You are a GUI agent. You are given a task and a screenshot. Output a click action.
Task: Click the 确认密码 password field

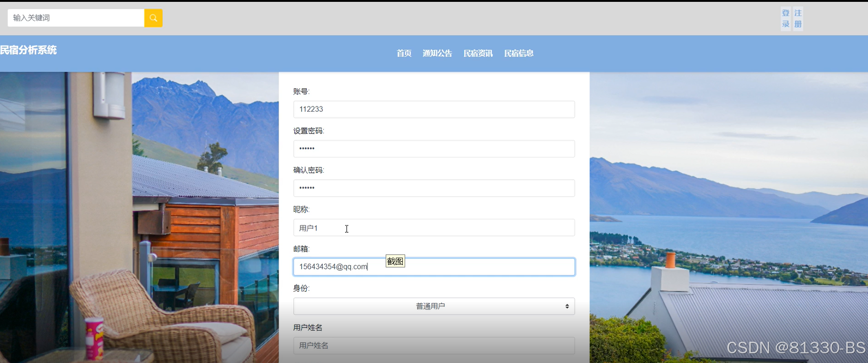point(434,188)
